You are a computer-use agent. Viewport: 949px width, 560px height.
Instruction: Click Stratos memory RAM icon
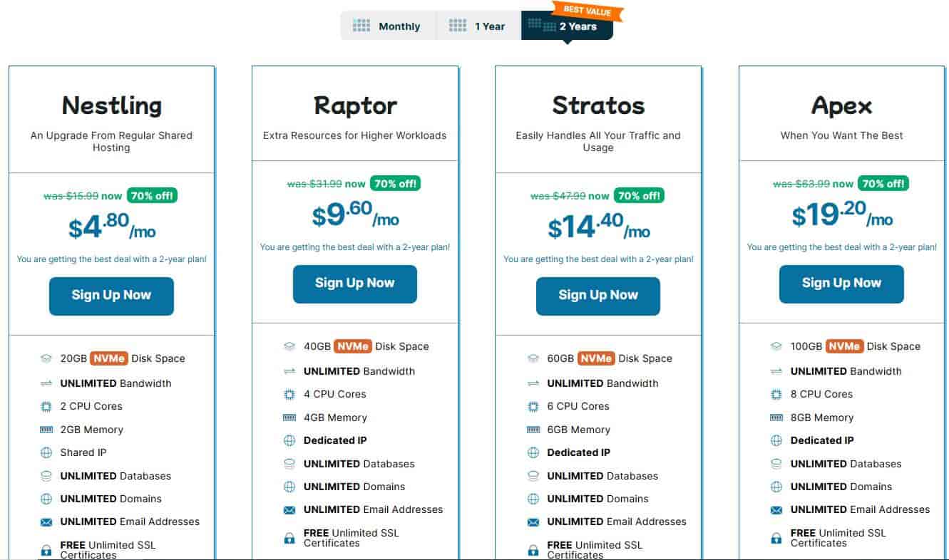[533, 430]
